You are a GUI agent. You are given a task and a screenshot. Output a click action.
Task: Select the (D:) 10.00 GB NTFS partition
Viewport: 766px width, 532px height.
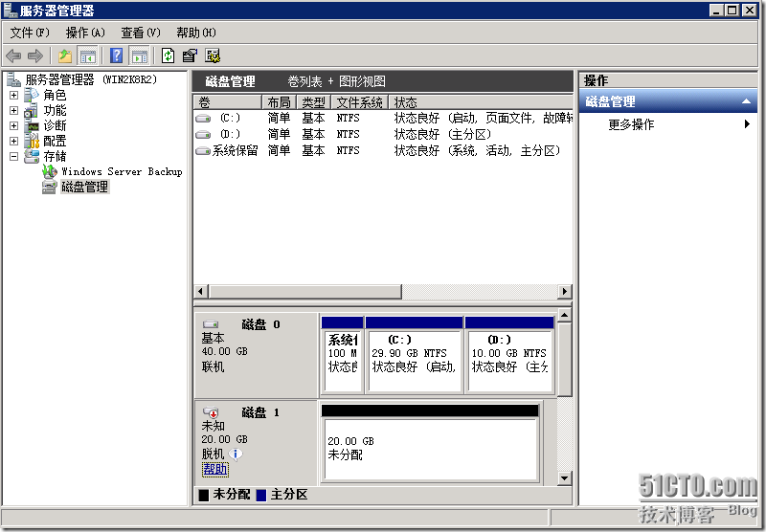509,355
